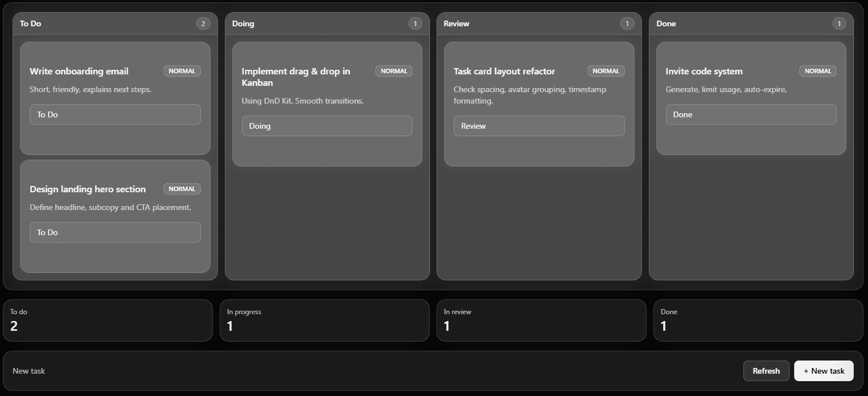Click the NORMAL badge on Write onboarding email
The image size is (868, 396).
181,71
